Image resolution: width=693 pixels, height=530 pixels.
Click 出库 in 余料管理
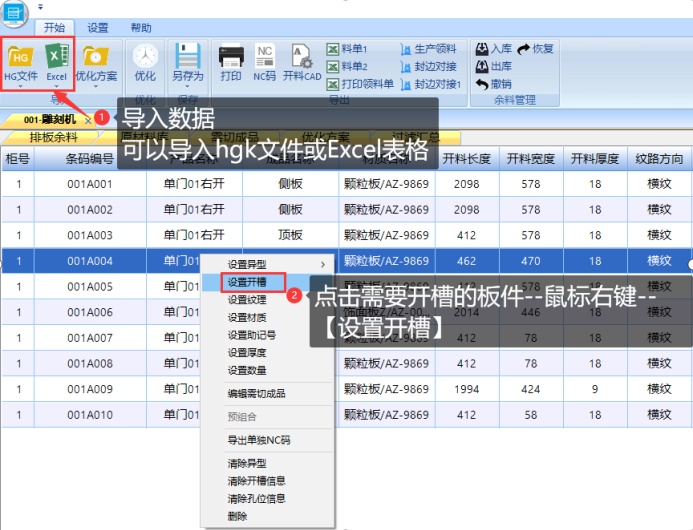494,66
